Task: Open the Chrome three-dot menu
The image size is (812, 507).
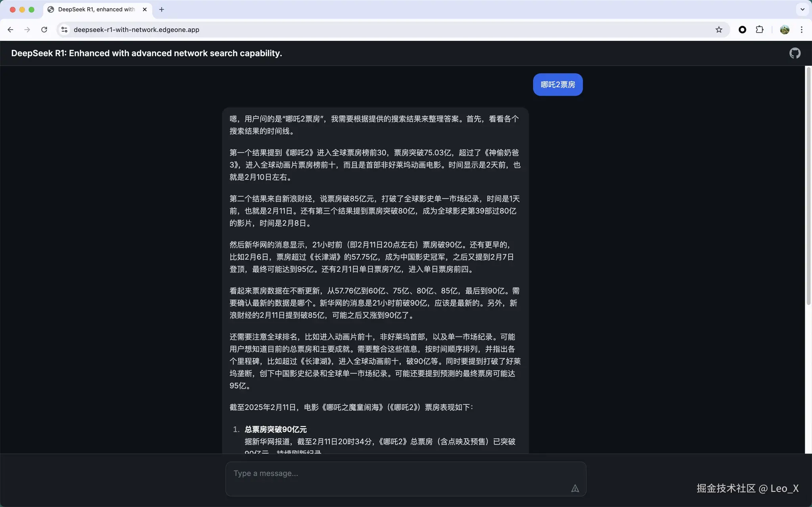Action: [801, 29]
